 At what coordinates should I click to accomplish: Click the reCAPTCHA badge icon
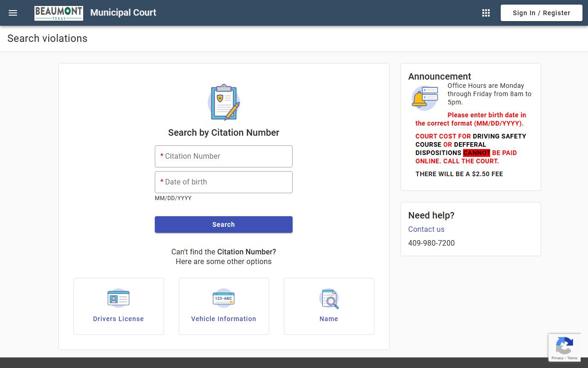[564, 345]
